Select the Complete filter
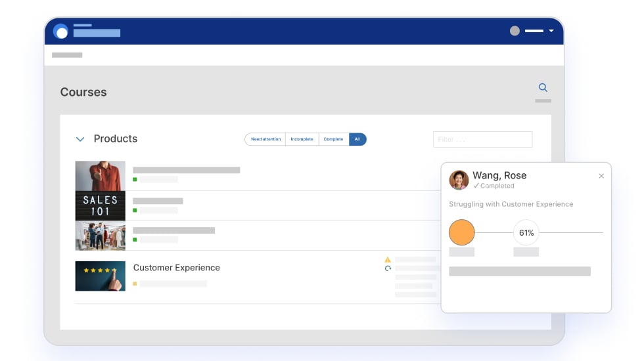The width and height of the screenshot is (644, 361). pyautogui.click(x=333, y=139)
